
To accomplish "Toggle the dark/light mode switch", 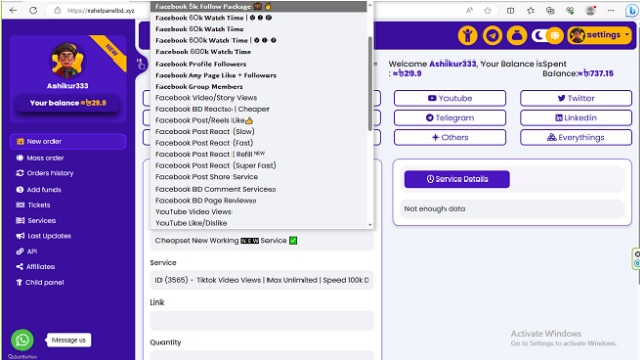I will pyautogui.click(x=547, y=36).
